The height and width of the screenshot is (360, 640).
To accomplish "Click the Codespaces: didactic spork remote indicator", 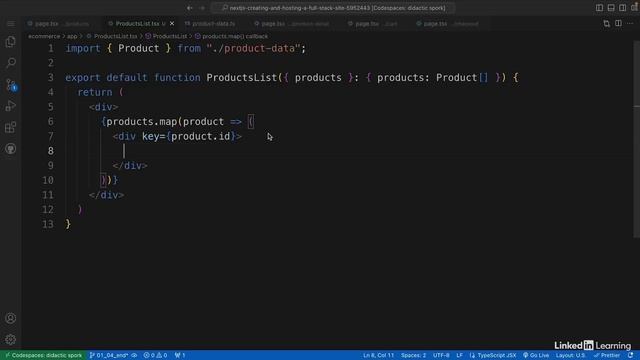I will pyautogui.click(x=43, y=356).
